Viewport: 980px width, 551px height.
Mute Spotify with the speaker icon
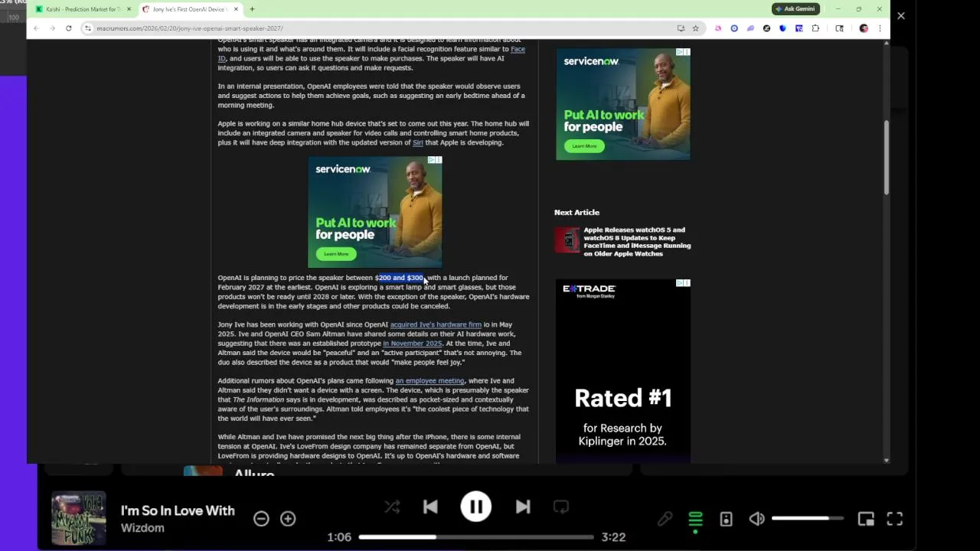pyautogui.click(x=756, y=519)
